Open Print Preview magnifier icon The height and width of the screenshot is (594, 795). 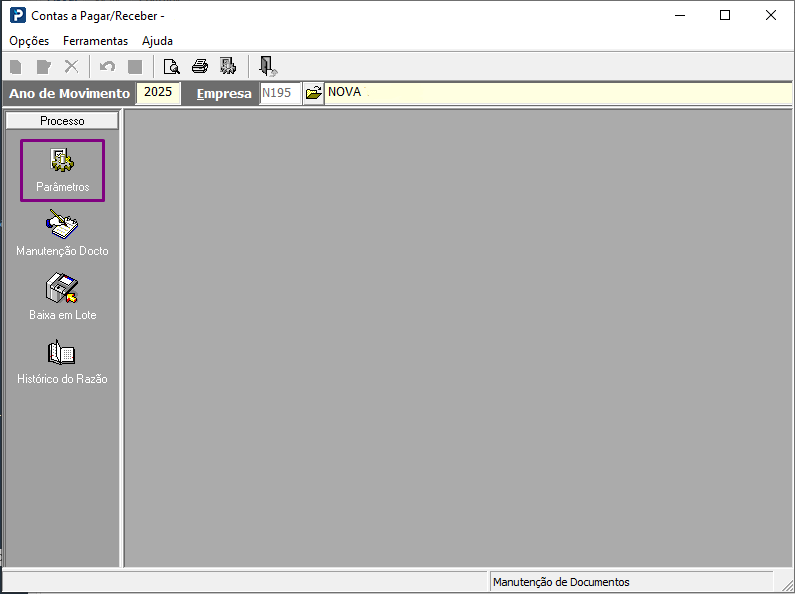pos(171,66)
